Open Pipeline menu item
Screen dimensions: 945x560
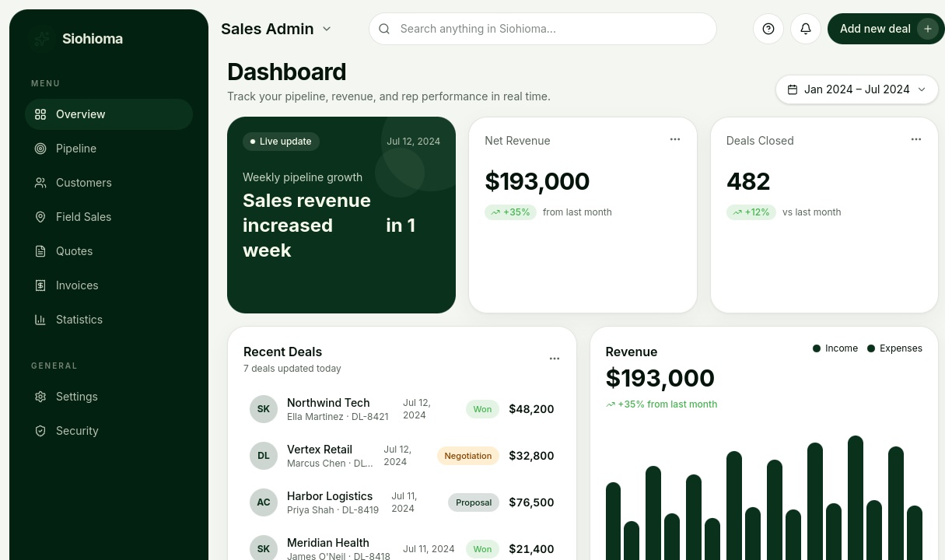coord(109,149)
